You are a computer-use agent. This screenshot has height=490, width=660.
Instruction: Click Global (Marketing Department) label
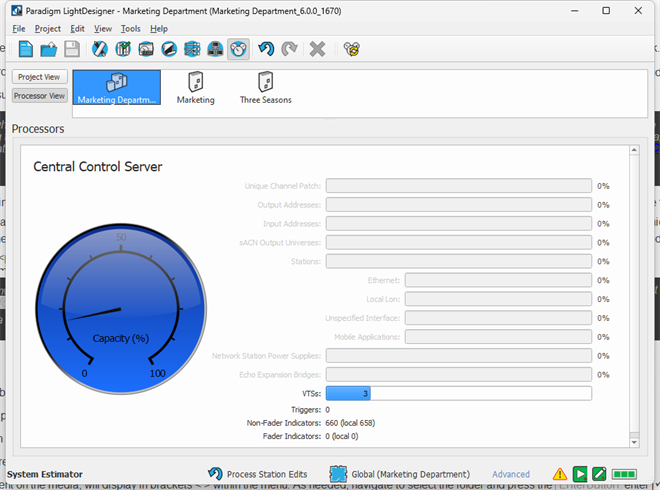(x=410, y=474)
